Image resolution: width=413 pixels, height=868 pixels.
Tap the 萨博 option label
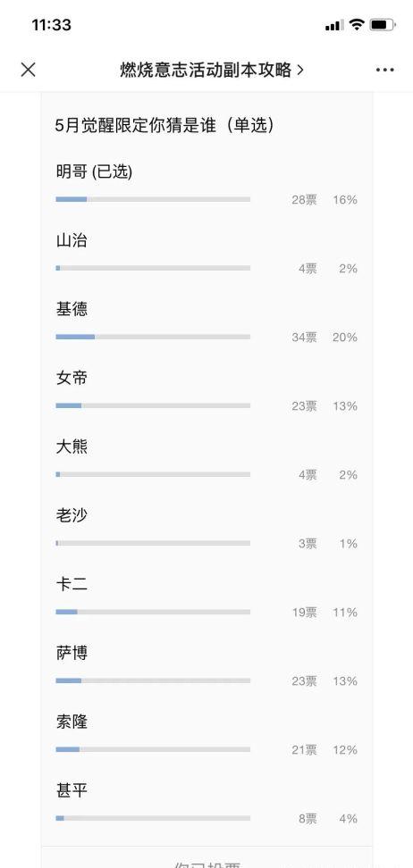72,653
